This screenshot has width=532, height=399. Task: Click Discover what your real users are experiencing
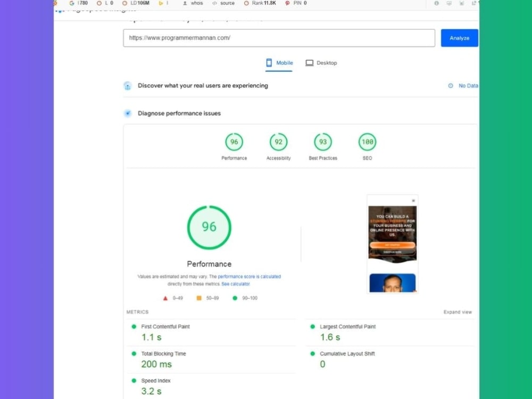click(203, 86)
